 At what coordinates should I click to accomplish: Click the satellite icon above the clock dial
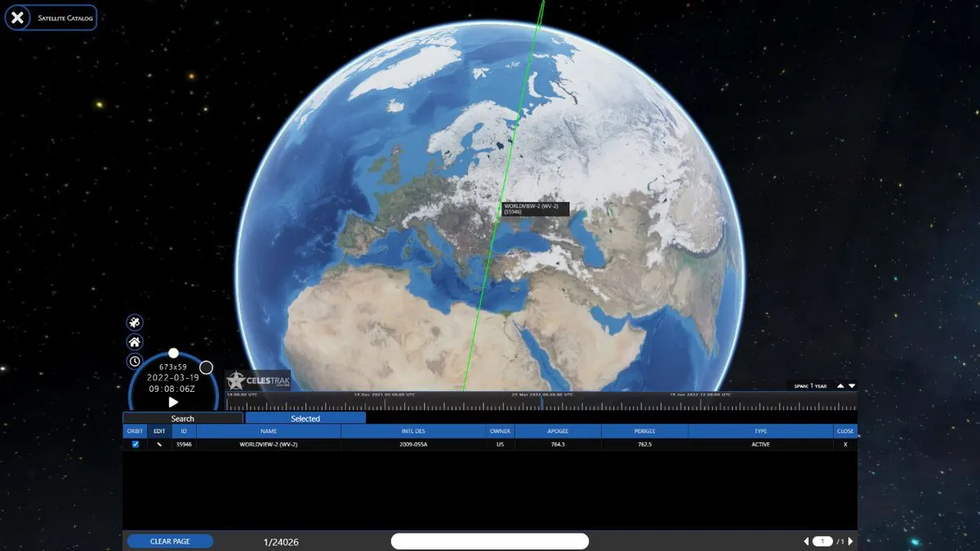pos(135,322)
